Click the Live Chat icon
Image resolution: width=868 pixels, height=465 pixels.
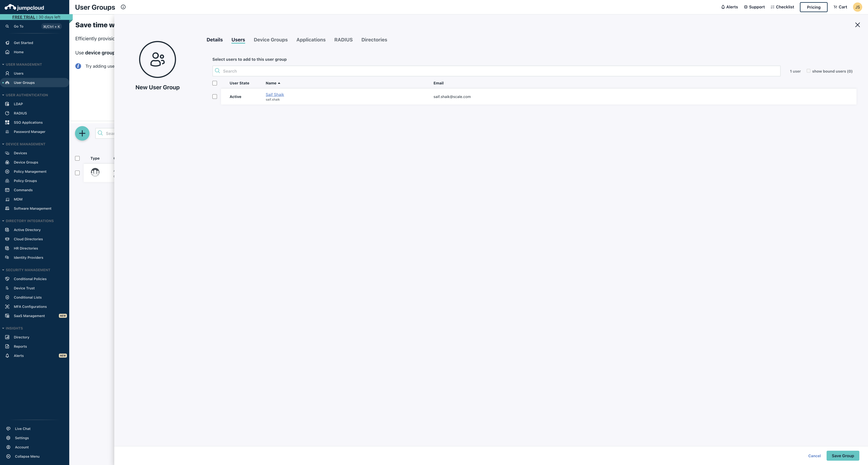(x=8, y=429)
